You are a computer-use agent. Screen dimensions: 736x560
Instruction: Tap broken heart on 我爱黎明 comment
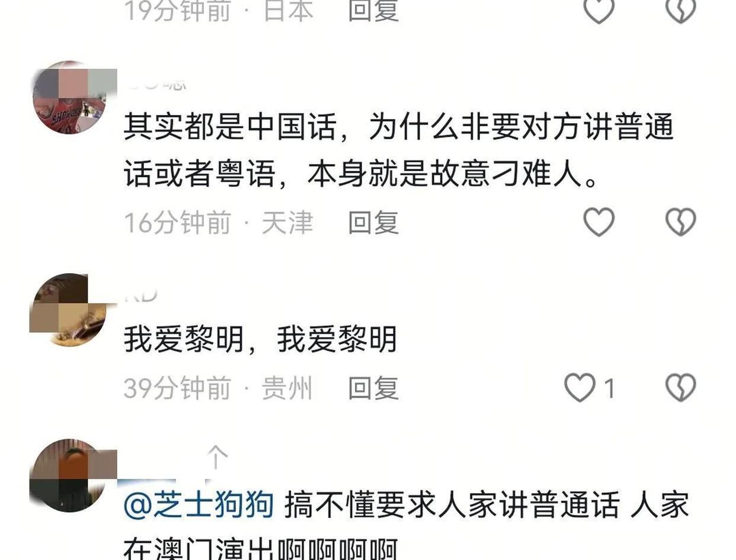pos(680,388)
